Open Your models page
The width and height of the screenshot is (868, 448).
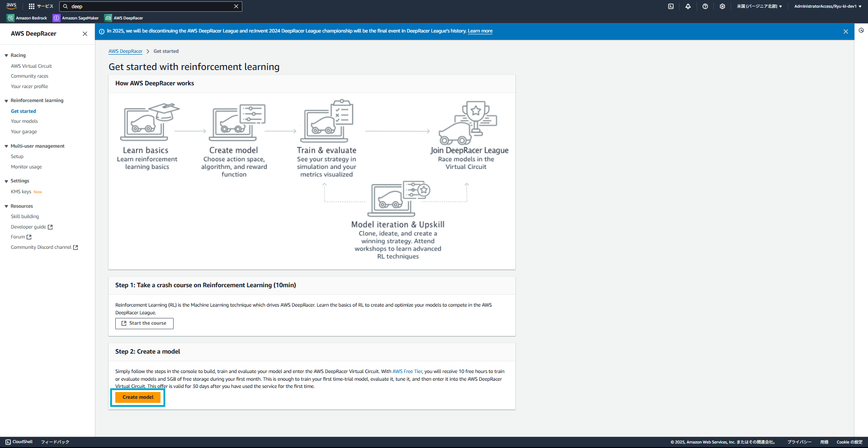[x=24, y=121]
